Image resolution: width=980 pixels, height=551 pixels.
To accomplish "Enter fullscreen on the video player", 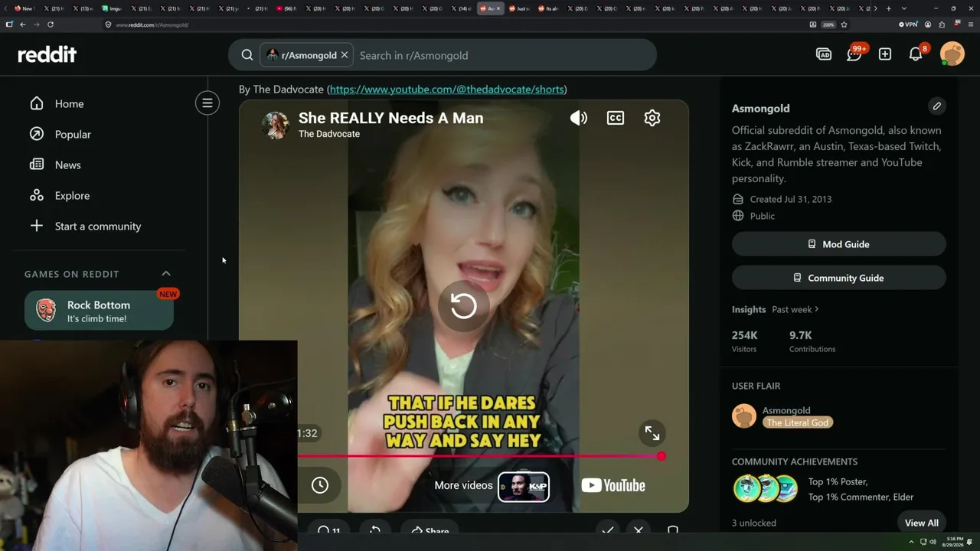I will tap(652, 433).
